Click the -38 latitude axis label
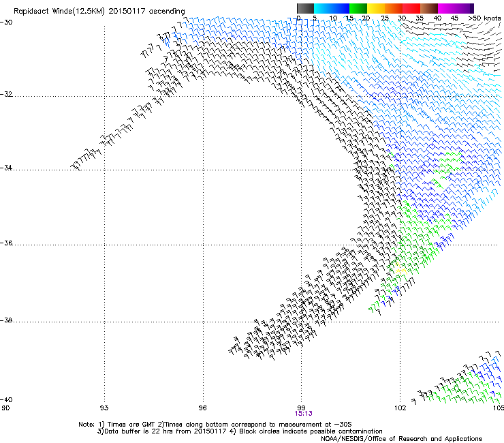 [6, 320]
